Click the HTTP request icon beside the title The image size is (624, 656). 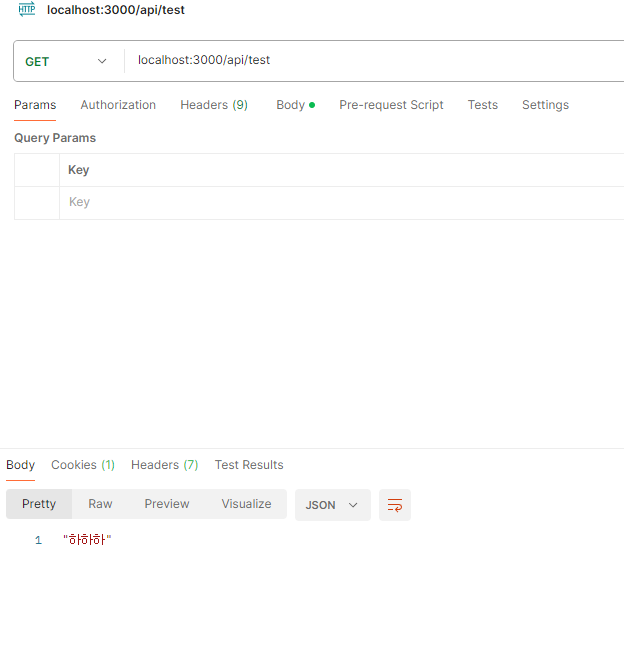[x=27, y=9]
